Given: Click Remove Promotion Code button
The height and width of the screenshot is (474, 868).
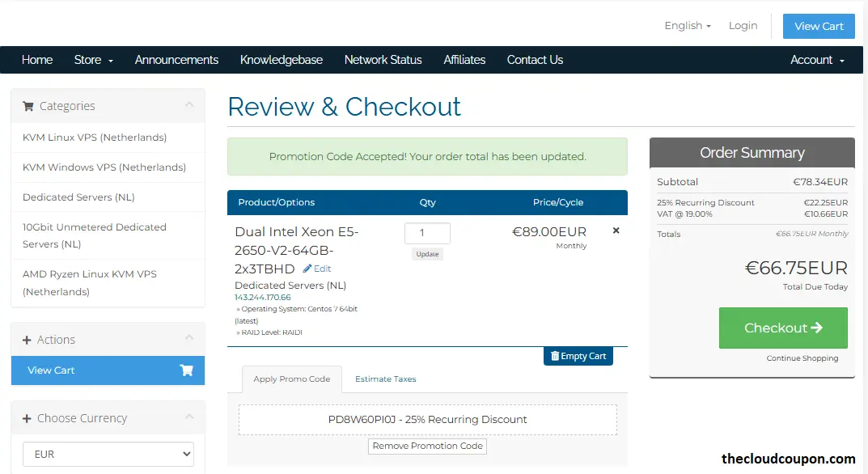Looking at the screenshot, I should pyautogui.click(x=428, y=446).
